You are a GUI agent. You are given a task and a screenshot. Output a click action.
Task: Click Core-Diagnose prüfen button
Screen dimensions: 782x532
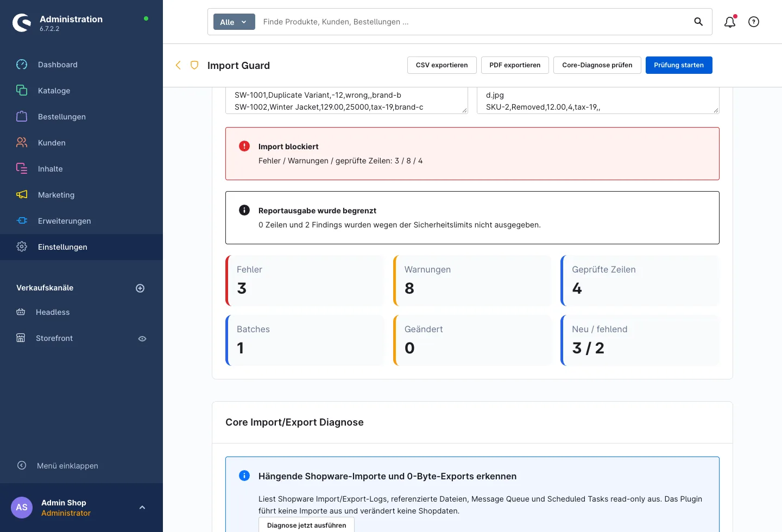click(x=597, y=65)
